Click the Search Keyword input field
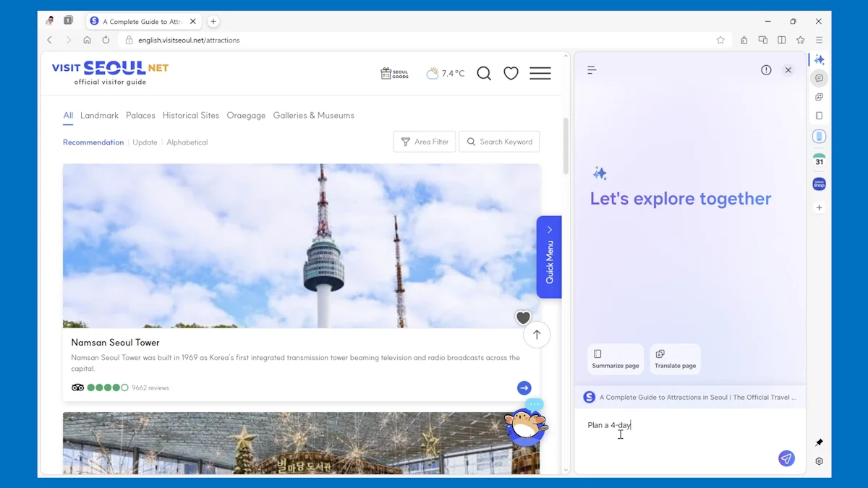The image size is (868, 488). pos(505,142)
